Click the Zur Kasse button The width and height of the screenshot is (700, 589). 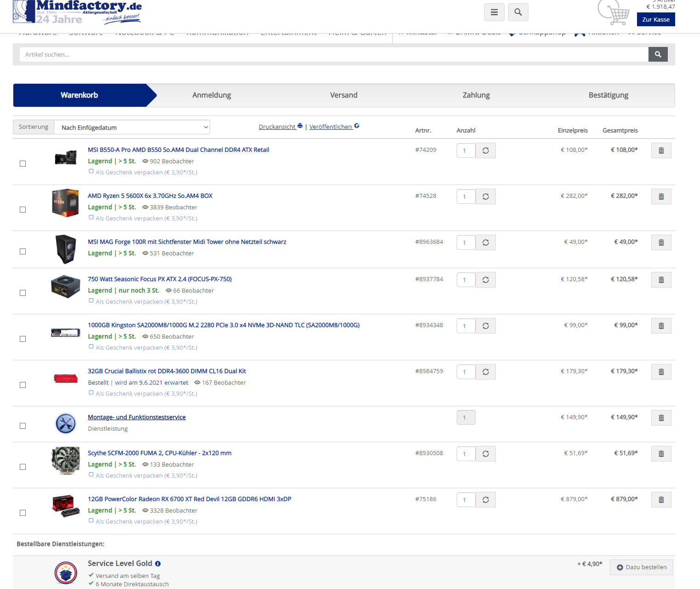tap(656, 19)
